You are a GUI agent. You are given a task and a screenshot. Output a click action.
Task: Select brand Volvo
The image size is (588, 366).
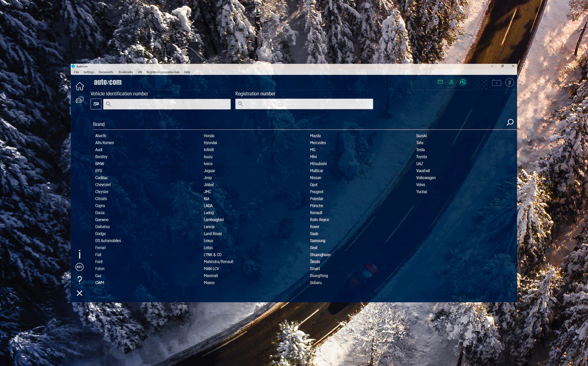[420, 185]
